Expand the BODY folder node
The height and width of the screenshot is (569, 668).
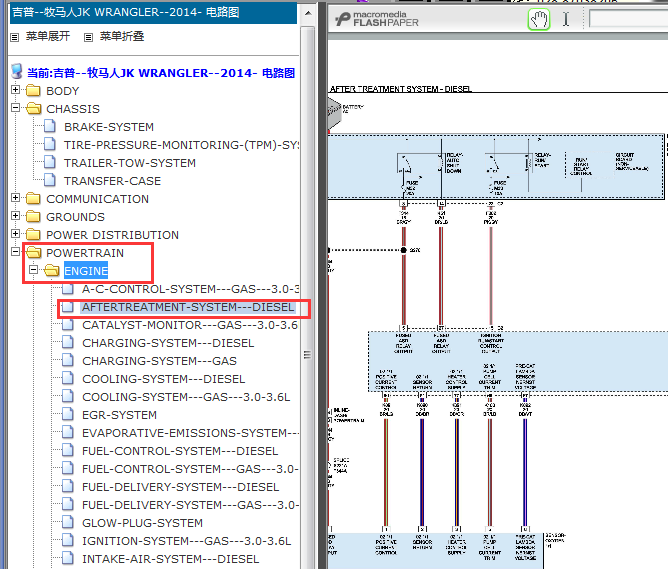click(x=15, y=90)
